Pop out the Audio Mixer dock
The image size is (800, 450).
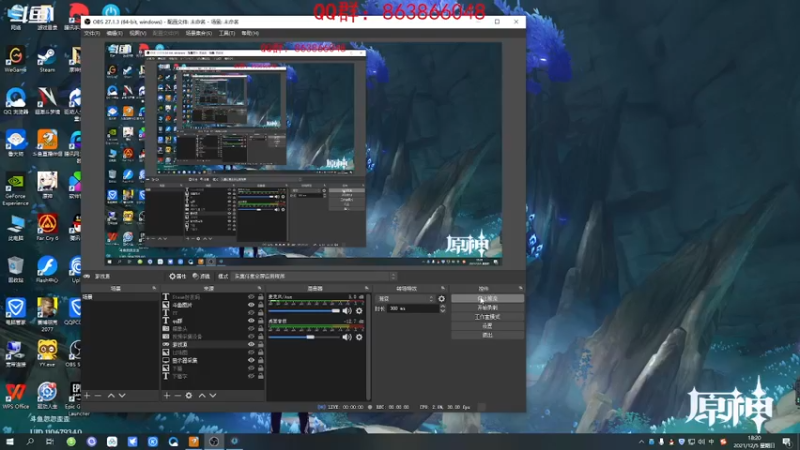pos(366,288)
